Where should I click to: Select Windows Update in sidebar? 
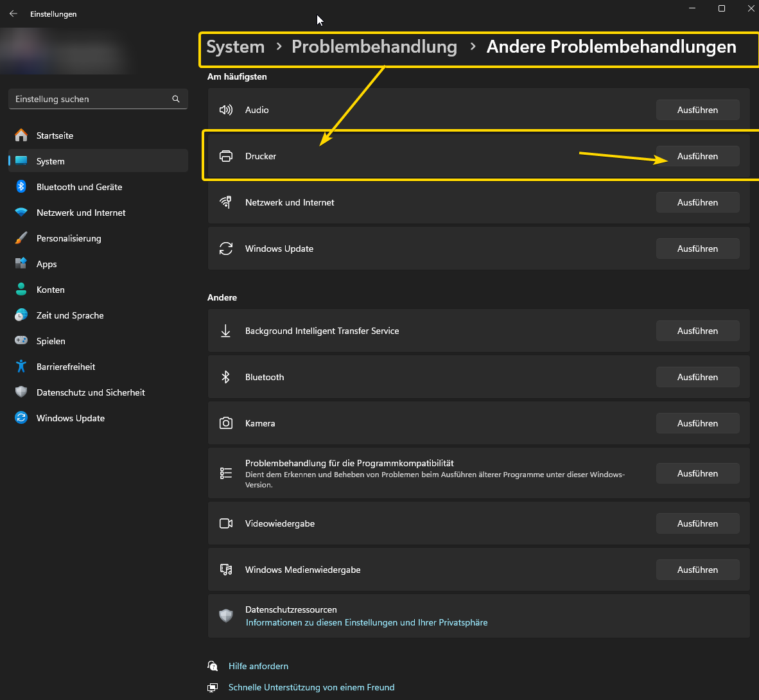pyautogui.click(x=70, y=418)
